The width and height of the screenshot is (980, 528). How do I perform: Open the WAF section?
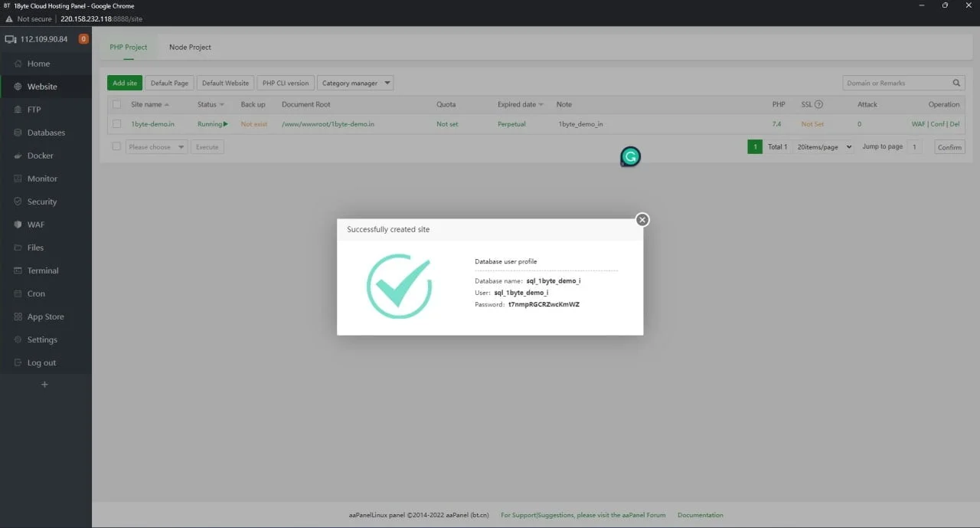click(34, 224)
